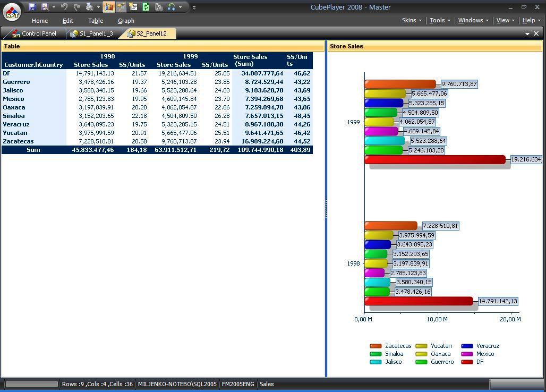The height and width of the screenshot is (392, 546).
Task: Expand the tab list dropdown arrow
Action: pyautogui.click(x=527, y=33)
